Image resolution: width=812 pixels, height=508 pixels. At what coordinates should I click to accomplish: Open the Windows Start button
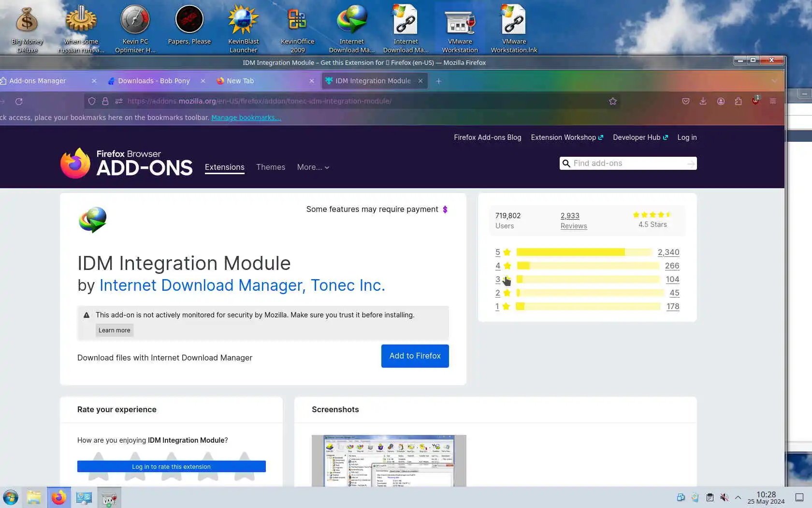11,497
